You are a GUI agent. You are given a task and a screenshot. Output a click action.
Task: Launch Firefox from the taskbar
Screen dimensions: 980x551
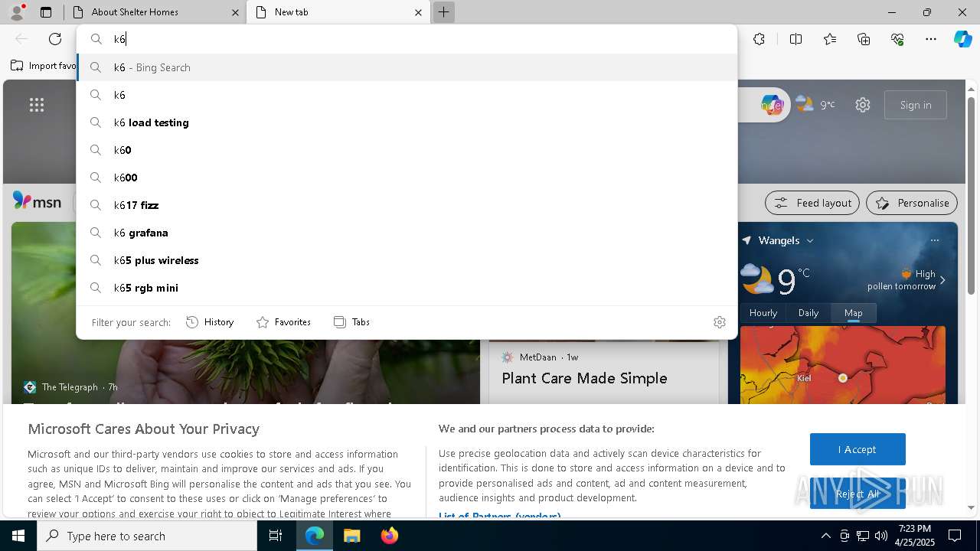[390, 536]
